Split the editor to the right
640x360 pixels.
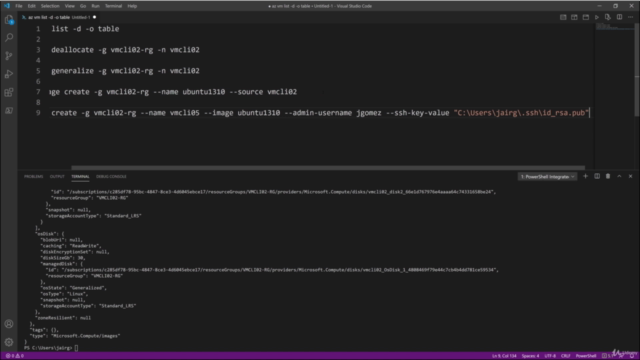click(x=619, y=17)
